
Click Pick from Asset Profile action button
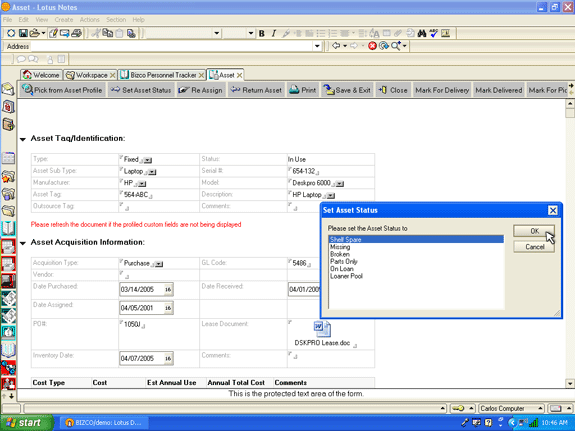[x=62, y=90]
